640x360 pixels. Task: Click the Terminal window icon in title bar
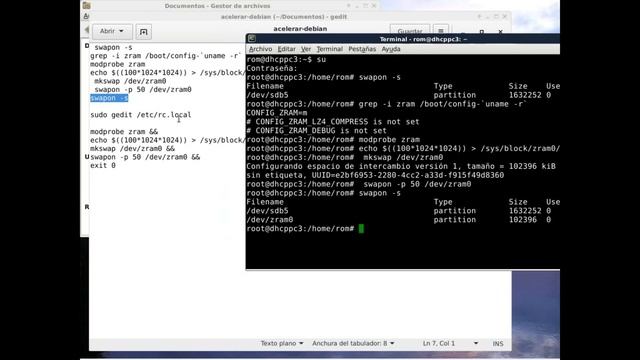(x=252, y=39)
